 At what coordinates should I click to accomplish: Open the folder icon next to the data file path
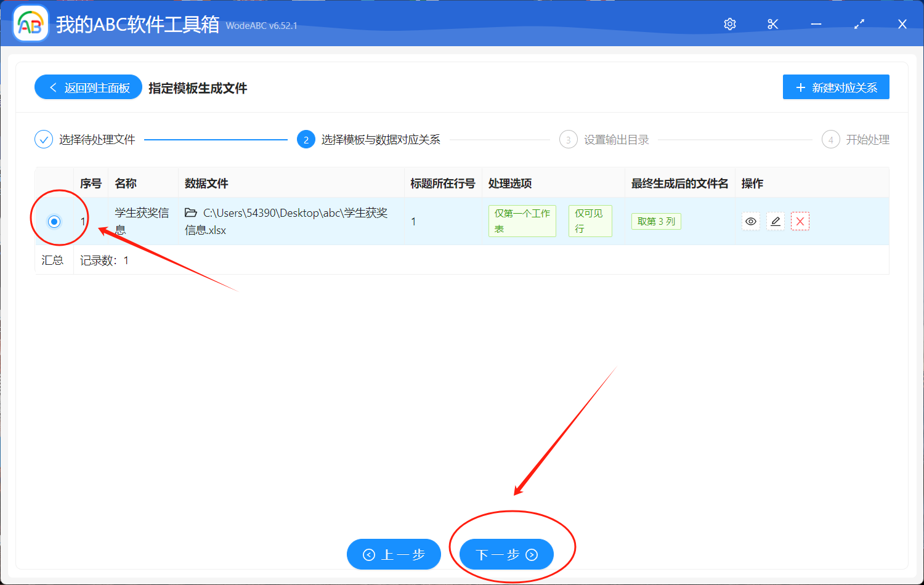coord(191,212)
